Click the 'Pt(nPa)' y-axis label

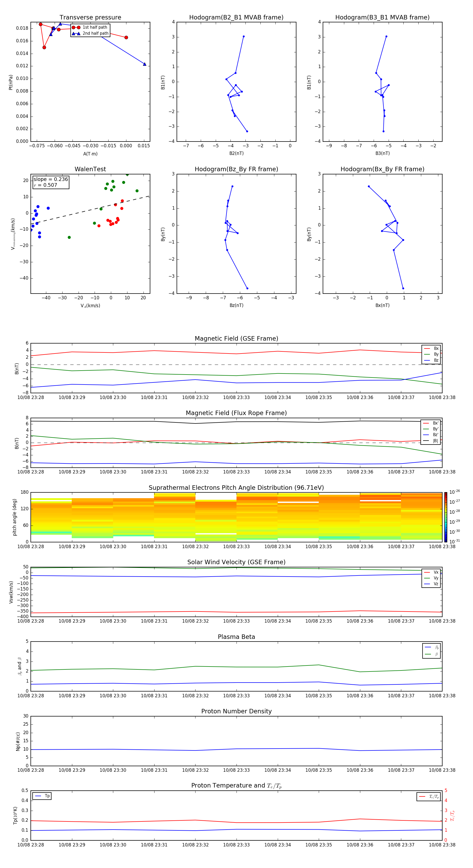coord(11,82)
